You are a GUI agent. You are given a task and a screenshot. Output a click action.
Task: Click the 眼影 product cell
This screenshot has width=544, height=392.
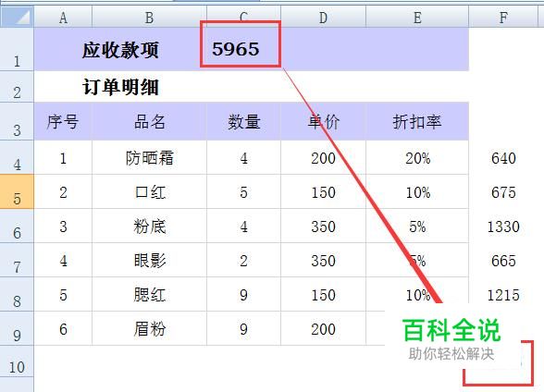click(x=149, y=260)
